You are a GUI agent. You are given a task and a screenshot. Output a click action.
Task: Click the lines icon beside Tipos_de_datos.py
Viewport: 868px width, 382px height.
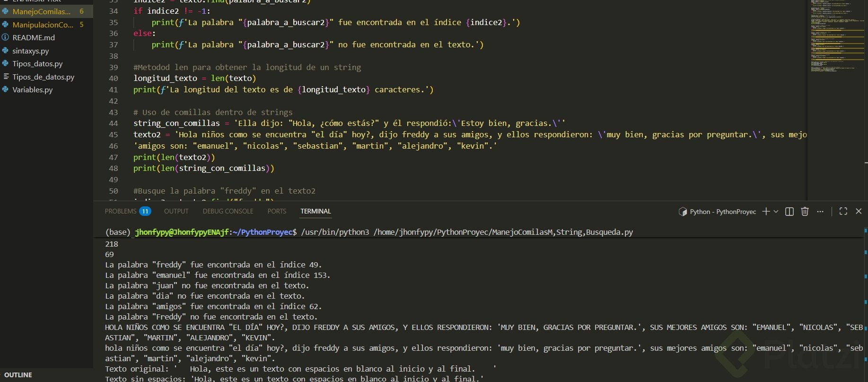coord(6,77)
